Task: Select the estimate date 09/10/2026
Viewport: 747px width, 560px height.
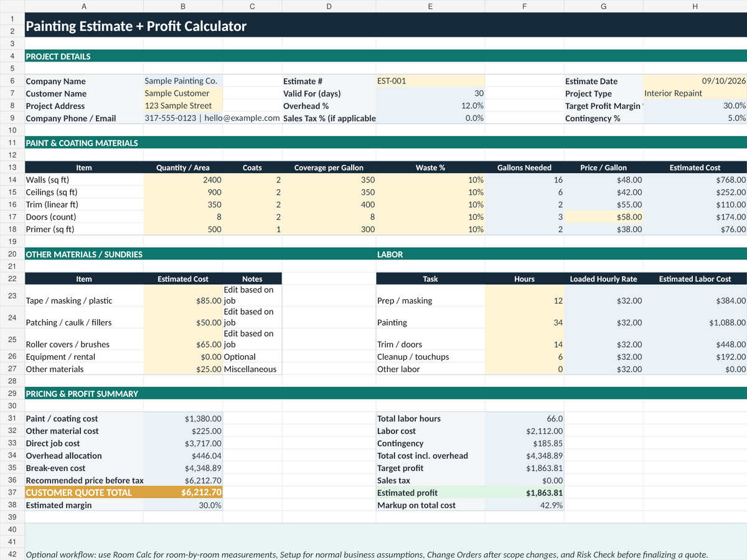Action: pyautogui.click(x=695, y=81)
